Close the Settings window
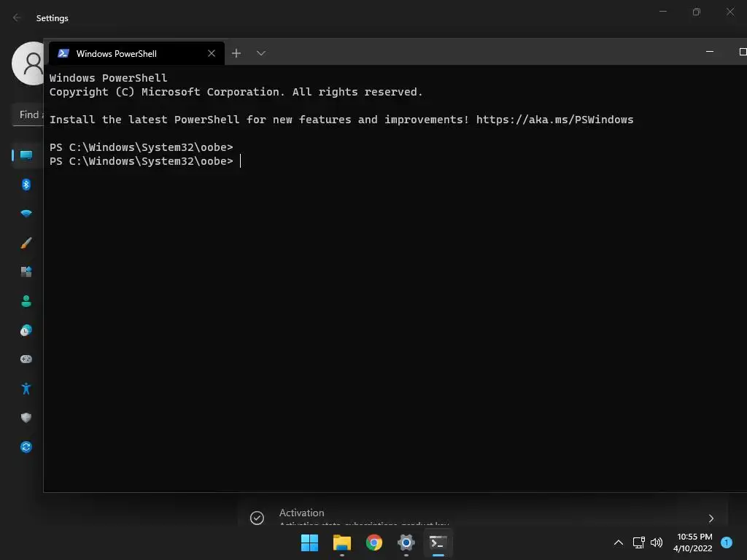747x560 pixels. click(730, 12)
